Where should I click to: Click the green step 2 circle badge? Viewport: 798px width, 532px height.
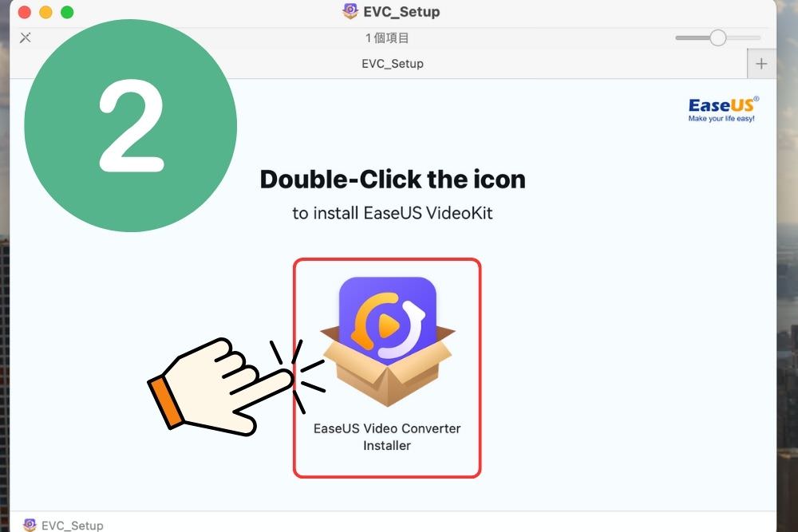point(131,126)
